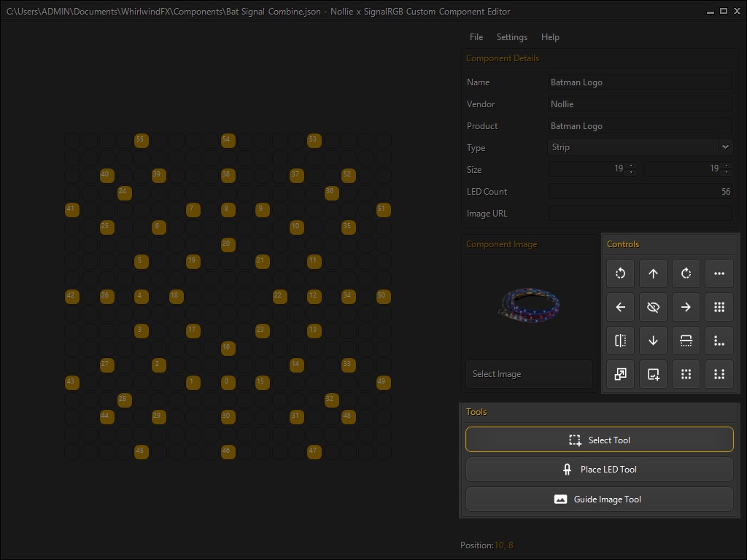Click the hollow square dots shape control
747x560 pixels.
click(686, 374)
